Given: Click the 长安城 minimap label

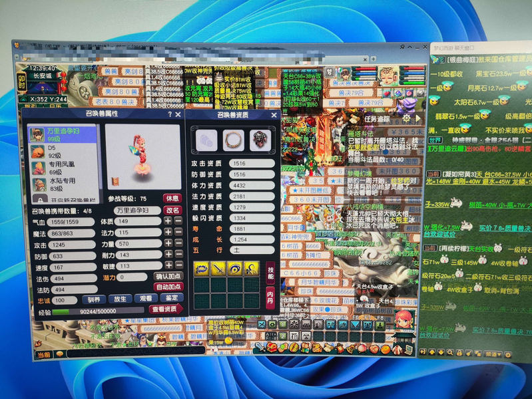Looking at the screenshot, I should (x=42, y=76).
